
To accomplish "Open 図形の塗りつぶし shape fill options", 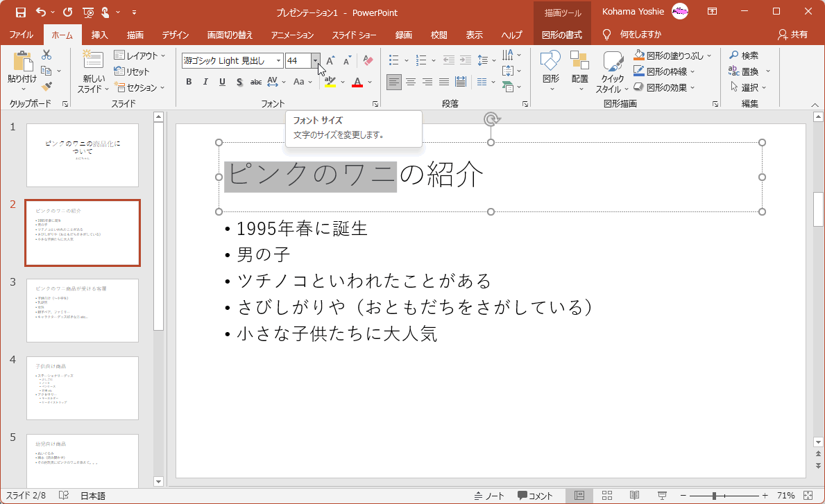I will (671, 55).
